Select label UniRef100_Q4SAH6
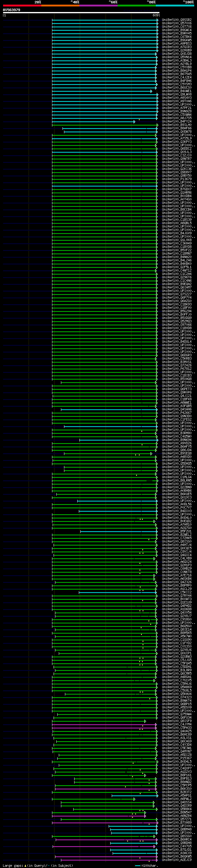 coord(177,410)
